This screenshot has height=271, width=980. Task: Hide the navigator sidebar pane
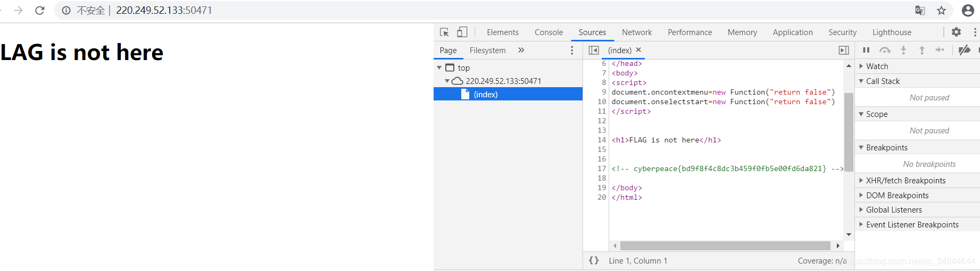point(594,50)
